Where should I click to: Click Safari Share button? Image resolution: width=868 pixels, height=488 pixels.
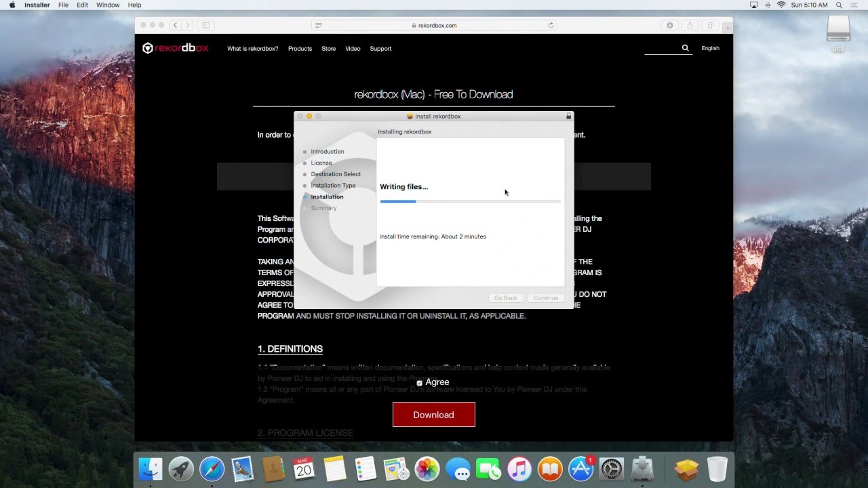(690, 25)
